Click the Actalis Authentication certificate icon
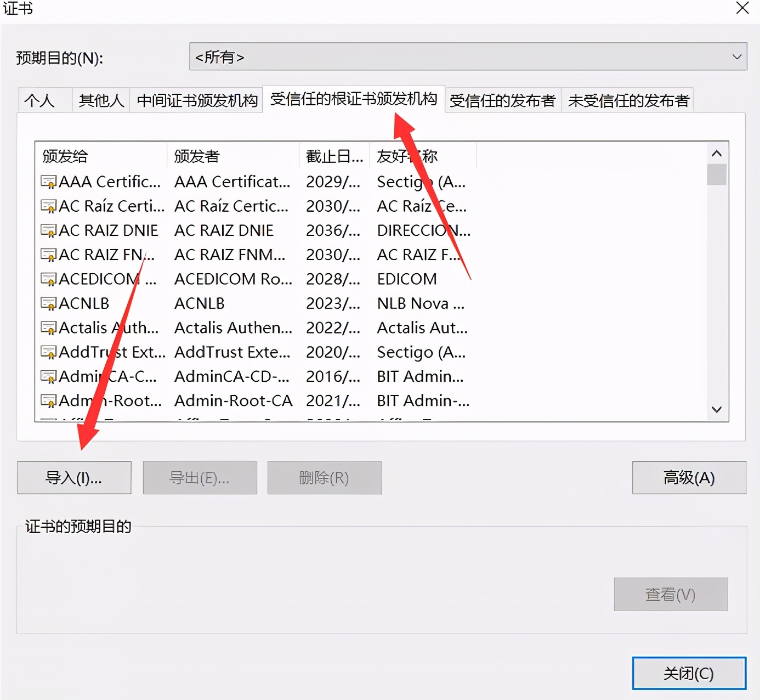This screenshot has width=760, height=700. click(x=48, y=328)
